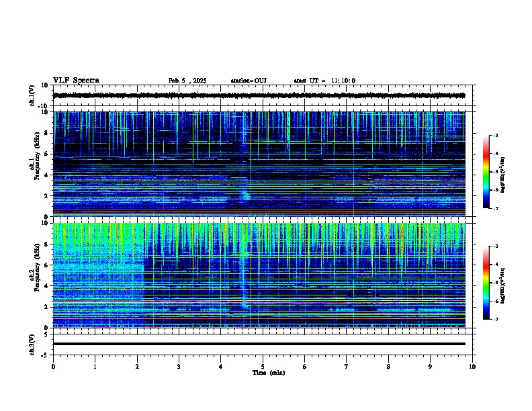Click the "-3" tick atop ch.1 color bar
Screen dimensions: 532x411
click(x=495, y=135)
